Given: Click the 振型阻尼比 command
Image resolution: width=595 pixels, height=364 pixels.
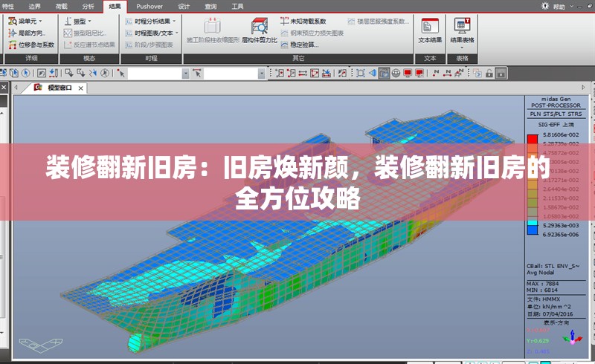Looking at the screenshot, I should [85, 33].
